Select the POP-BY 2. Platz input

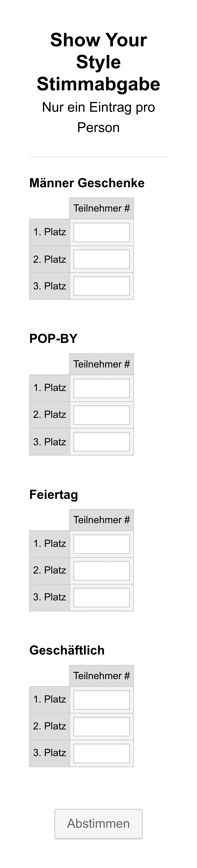tap(101, 415)
